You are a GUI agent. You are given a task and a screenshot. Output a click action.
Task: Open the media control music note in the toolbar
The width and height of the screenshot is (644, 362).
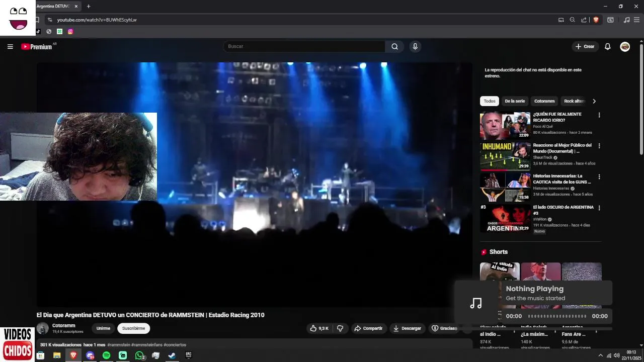coord(626,20)
